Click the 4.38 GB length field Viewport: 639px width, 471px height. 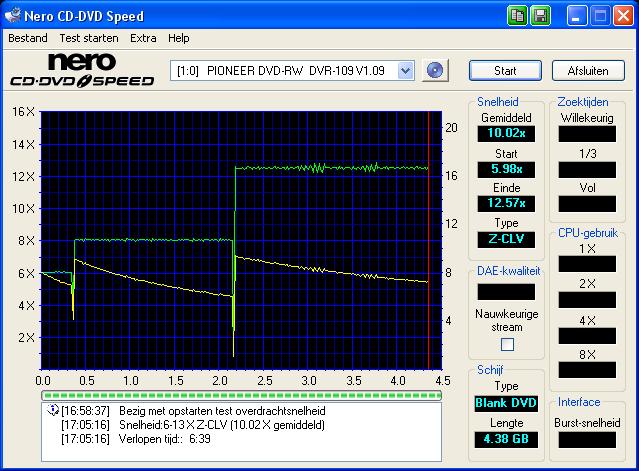point(506,439)
